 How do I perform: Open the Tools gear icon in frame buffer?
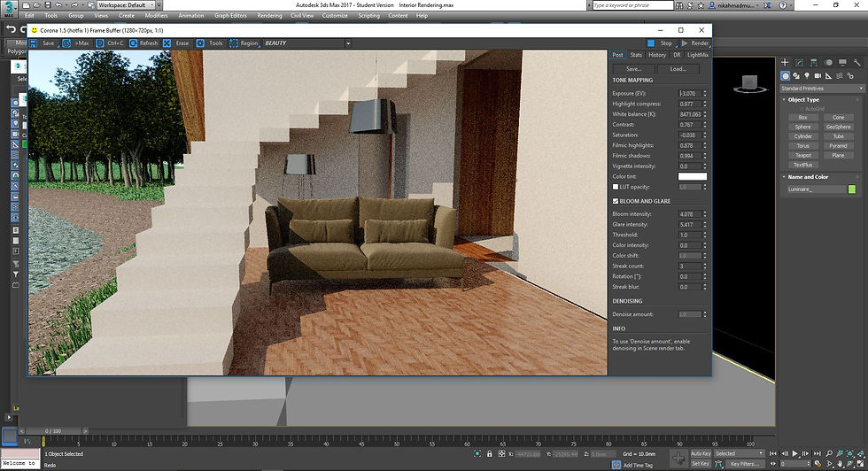[200, 43]
